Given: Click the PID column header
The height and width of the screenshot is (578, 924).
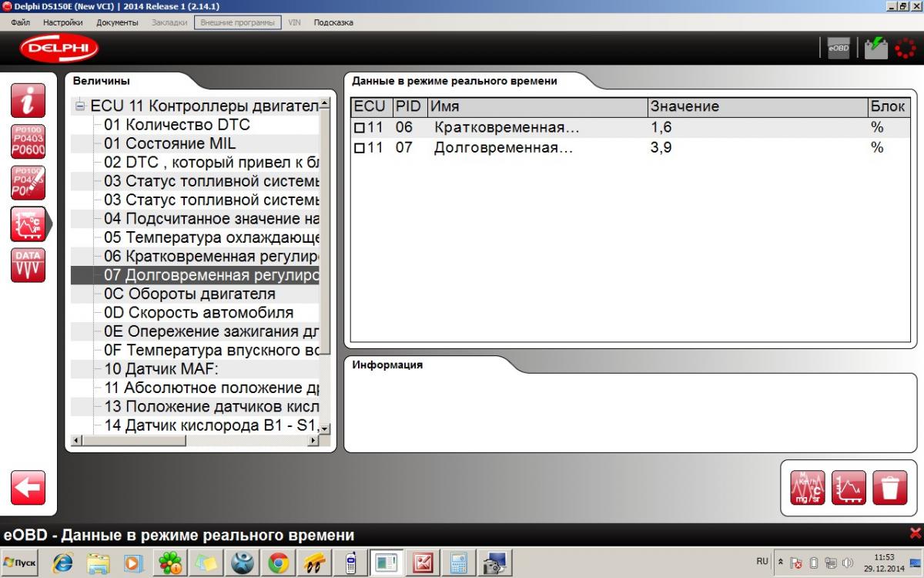Looking at the screenshot, I should pyautogui.click(x=410, y=107).
